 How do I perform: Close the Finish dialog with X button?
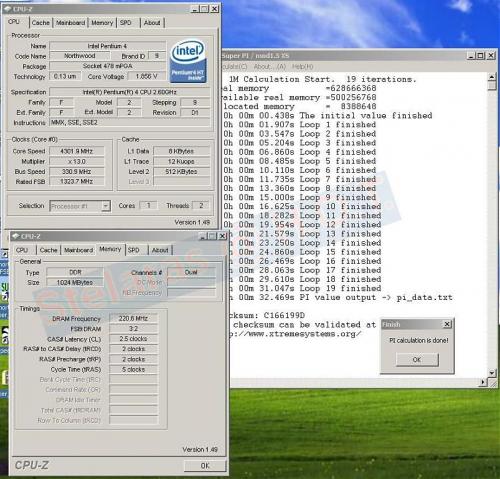click(447, 324)
